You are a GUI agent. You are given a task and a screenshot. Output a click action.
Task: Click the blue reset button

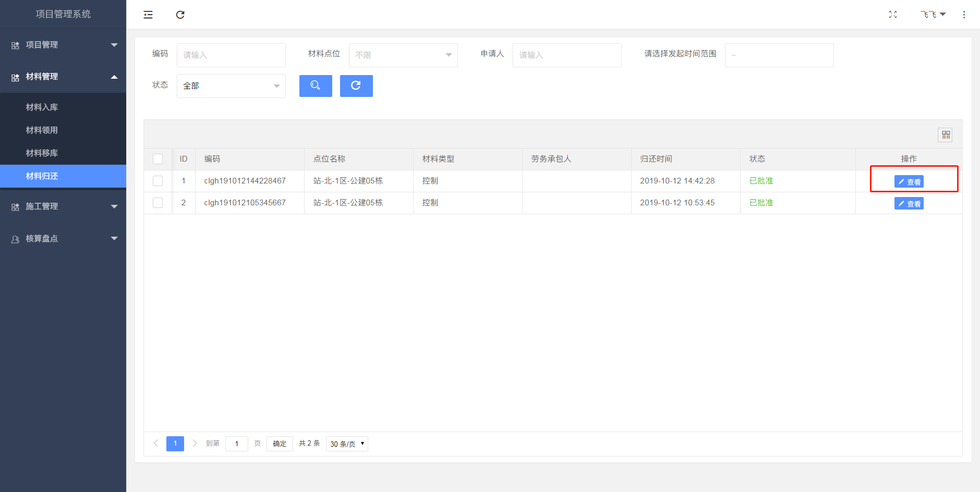pyautogui.click(x=356, y=86)
